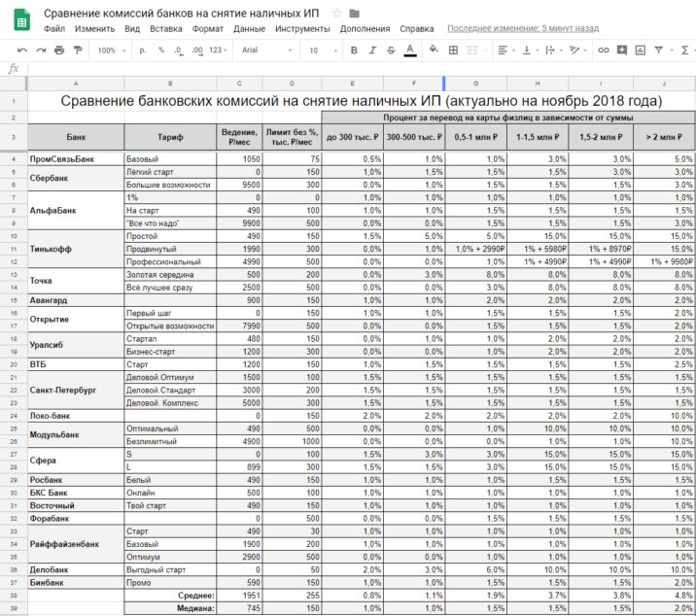The height and width of the screenshot is (616, 696).
Task: Open the Google Sheets home icon
Action: [x=21, y=20]
